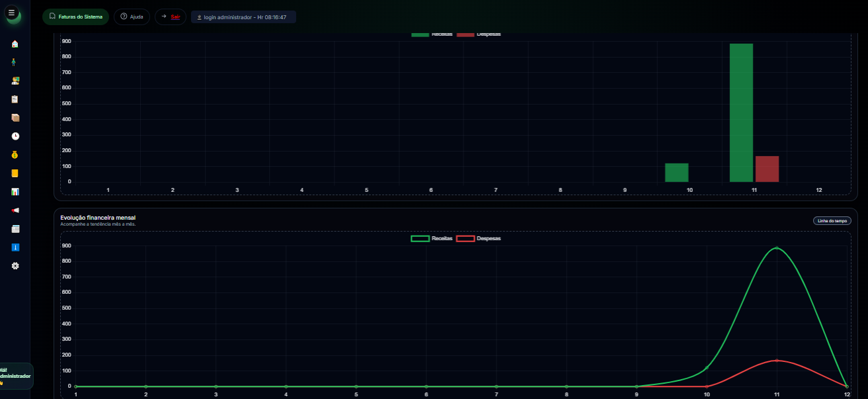Viewport: 868px width, 399px height.
Task: Open the clipboard icon in sidebar
Action: click(x=15, y=99)
